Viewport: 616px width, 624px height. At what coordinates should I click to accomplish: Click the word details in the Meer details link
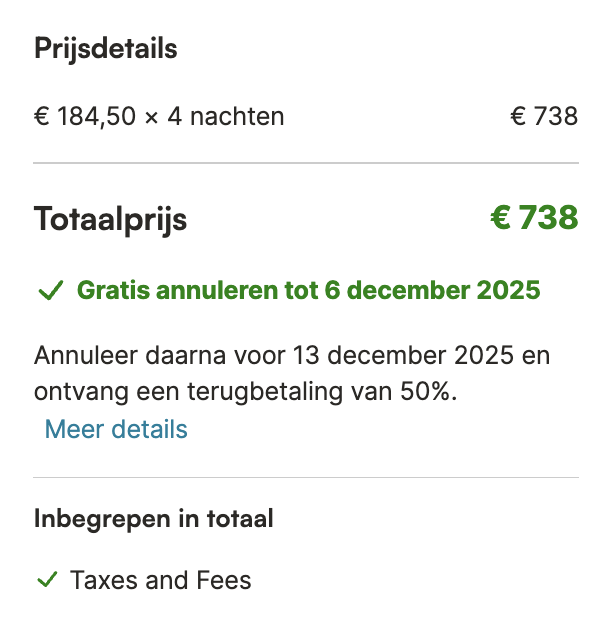click(x=146, y=430)
